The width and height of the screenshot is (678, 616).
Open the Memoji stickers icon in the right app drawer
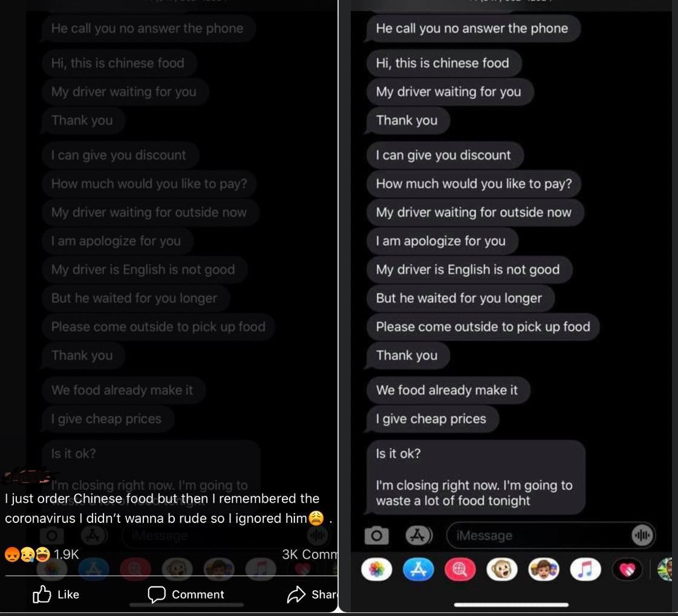pos(544,569)
